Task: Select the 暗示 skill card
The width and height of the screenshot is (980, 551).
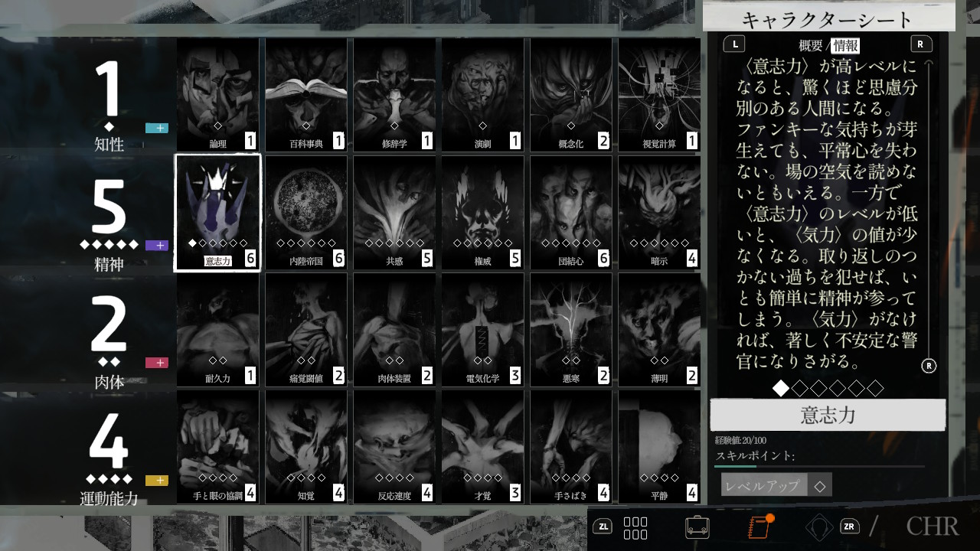Action: coord(659,213)
